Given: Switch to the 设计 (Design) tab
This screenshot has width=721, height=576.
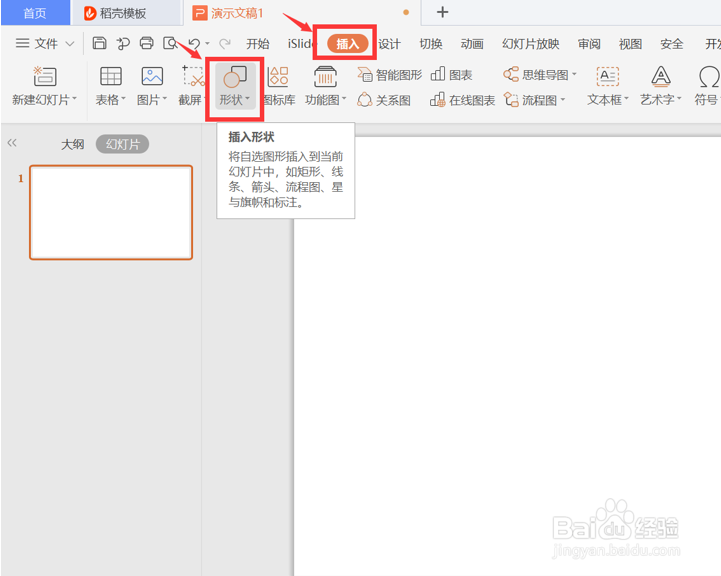Looking at the screenshot, I should tap(389, 44).
